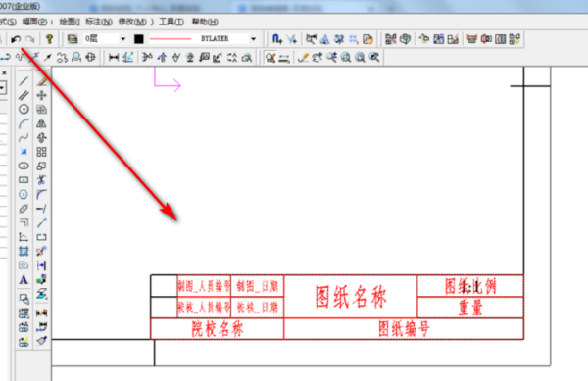588x381 pixels.
Task: Select the Rotate tool
Action: coord(41,137)
